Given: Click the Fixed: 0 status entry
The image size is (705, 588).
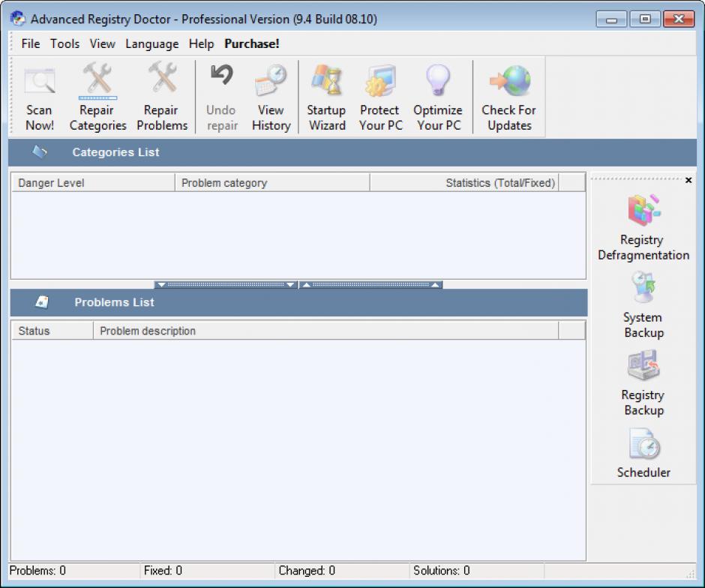Looking at the screenshot, I should 208,571.
